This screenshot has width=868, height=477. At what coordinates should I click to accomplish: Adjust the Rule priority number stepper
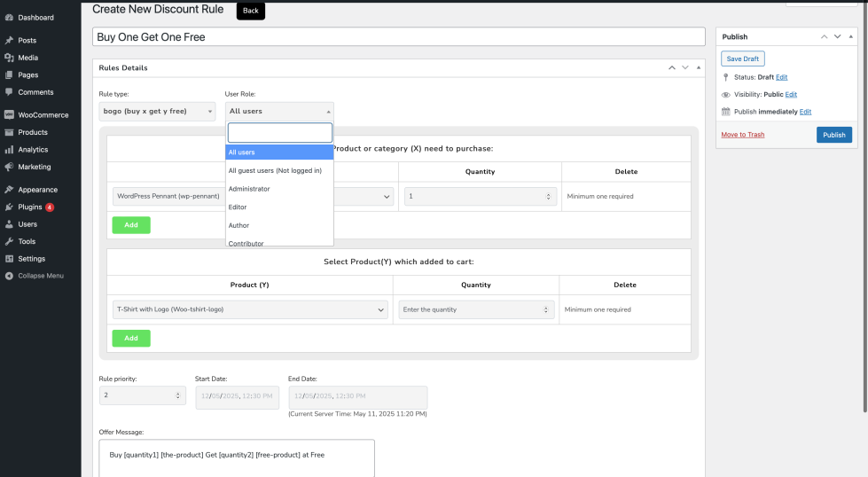pyautogui.click(x=180, y=396)
